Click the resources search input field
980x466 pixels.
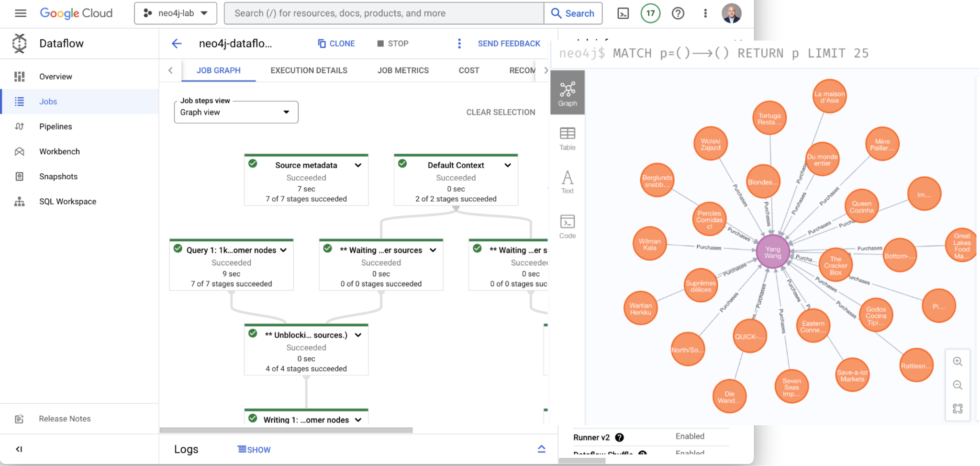pyautogui.click(x=384, y=13)
